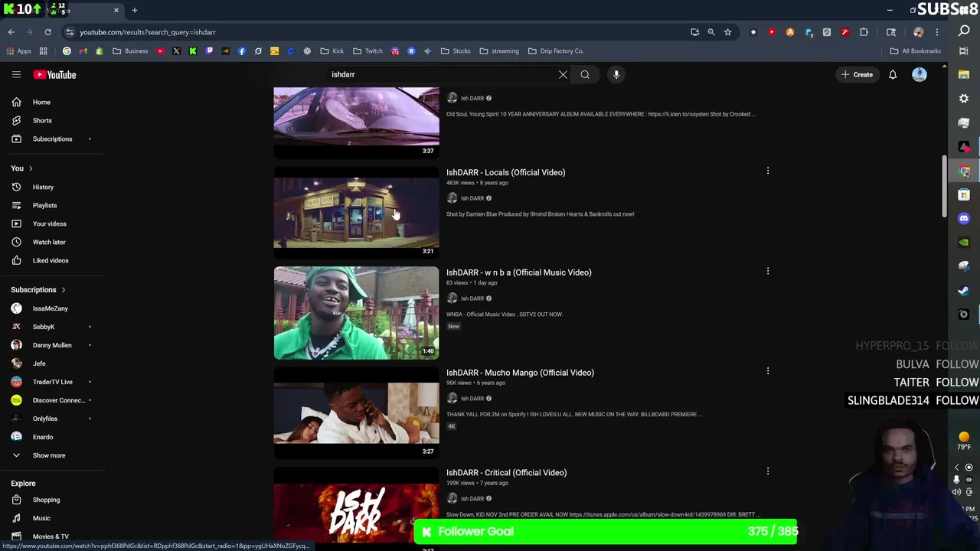
Task: Open IshDARR - Locals (Official Video) title
Action: click(x=505, y=172)
